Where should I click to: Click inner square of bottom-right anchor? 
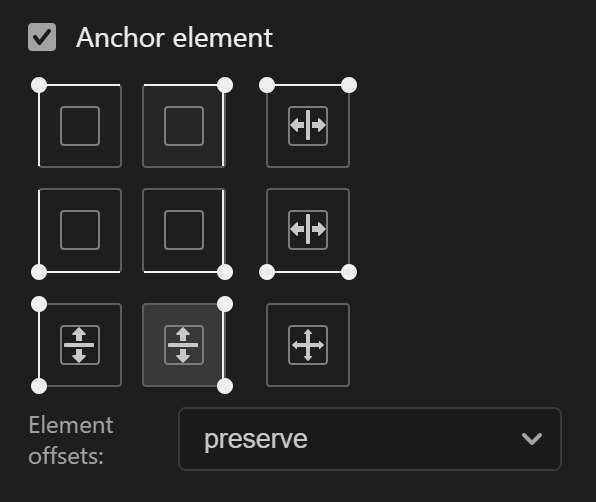(184, 230)
